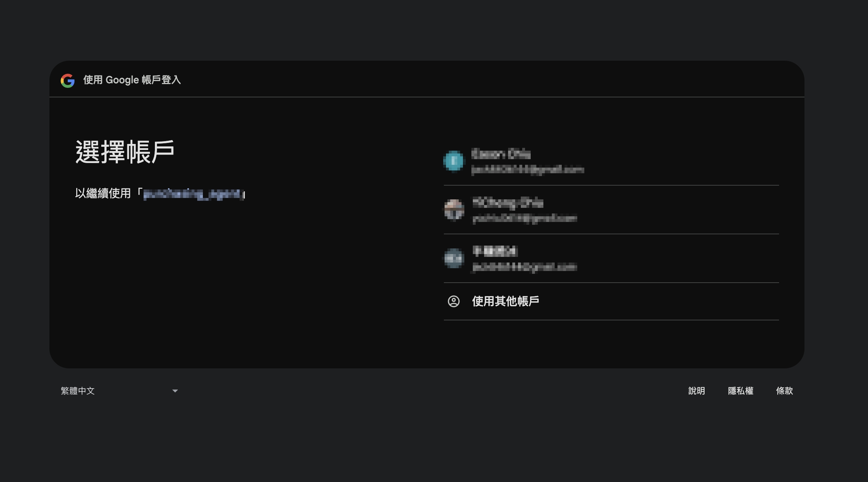
Task: Choose the first account's name in list
Action: (501, 154)
